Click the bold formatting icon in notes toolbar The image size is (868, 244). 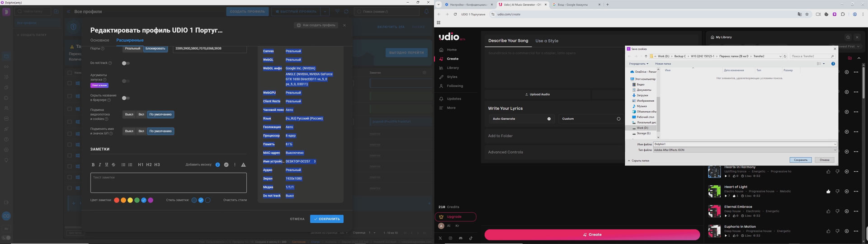(93, 164)
